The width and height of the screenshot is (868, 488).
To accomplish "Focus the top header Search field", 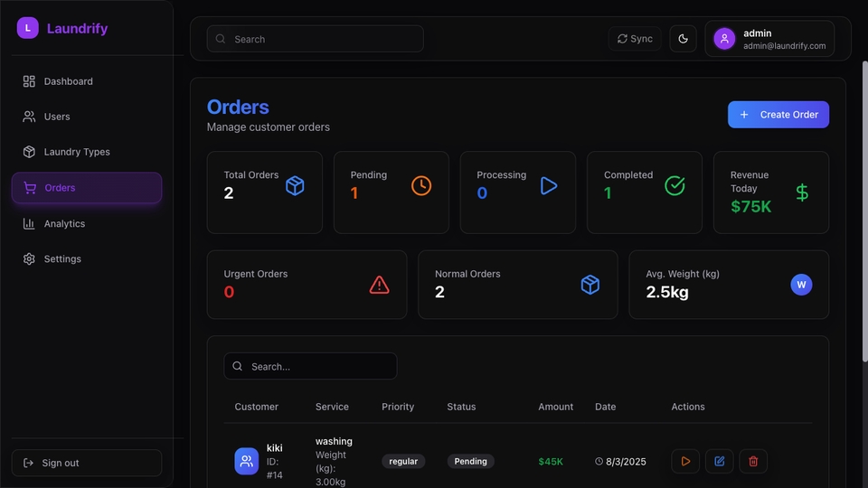I will (315, 39).
